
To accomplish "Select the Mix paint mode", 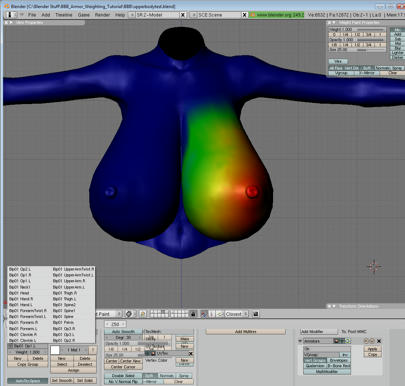I will 397,30.
